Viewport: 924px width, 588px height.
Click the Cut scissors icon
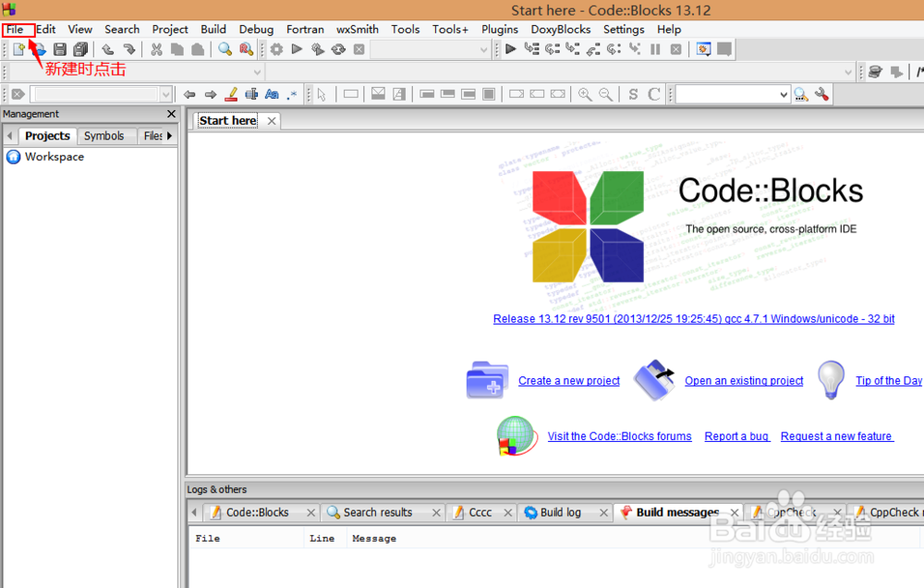[x=156, y=50]
